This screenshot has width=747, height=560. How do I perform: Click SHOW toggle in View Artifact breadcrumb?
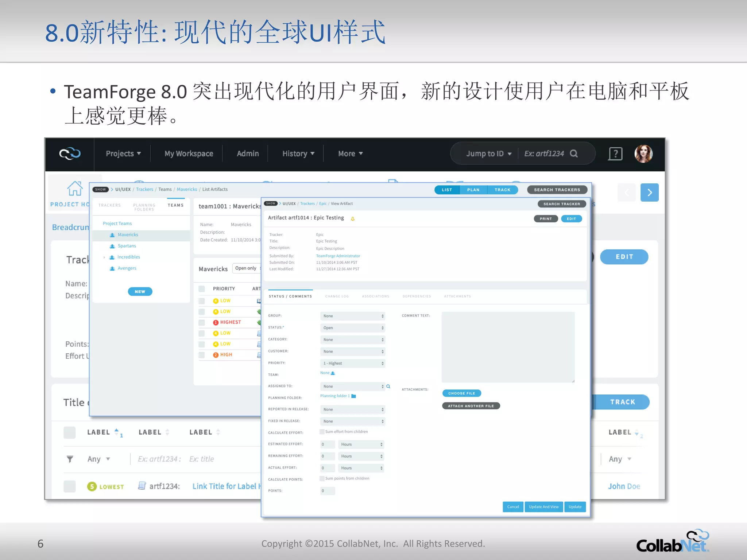click(271, 203)
